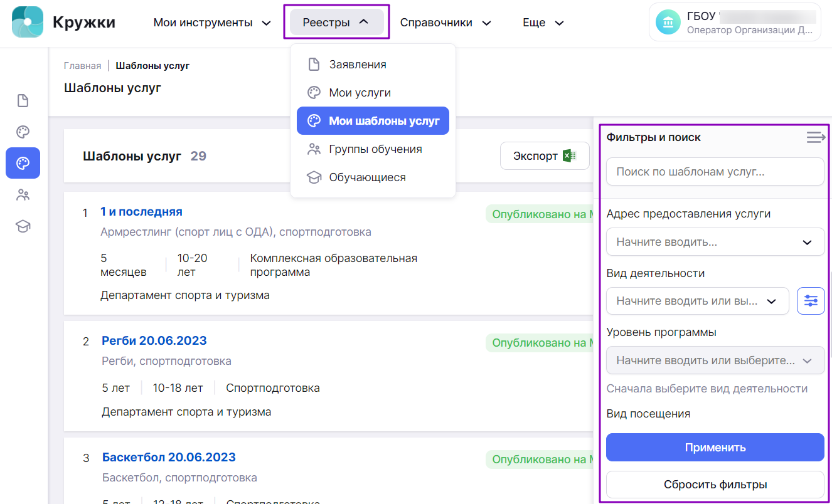The width and height of the screenshot is (832, 504).
Task: Expand the Справочники menu
Action: [x=445, y=23]
